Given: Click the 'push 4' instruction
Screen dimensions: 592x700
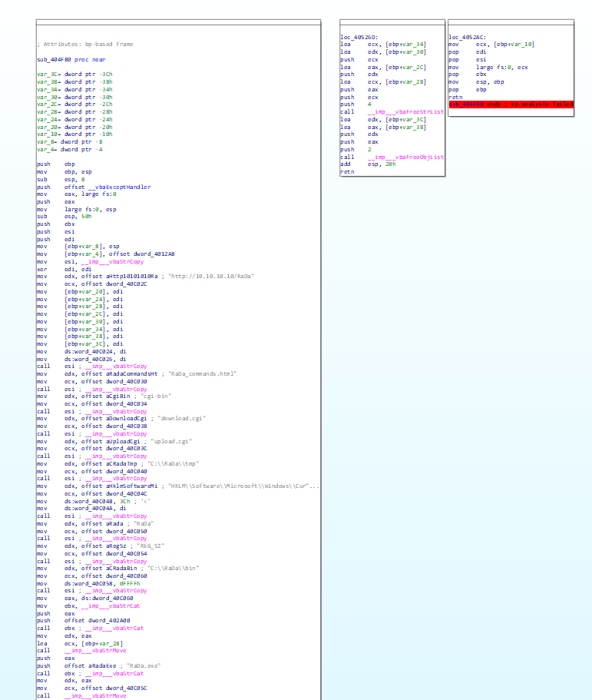Looking at the screenshot, I should [x=356, y=104].
